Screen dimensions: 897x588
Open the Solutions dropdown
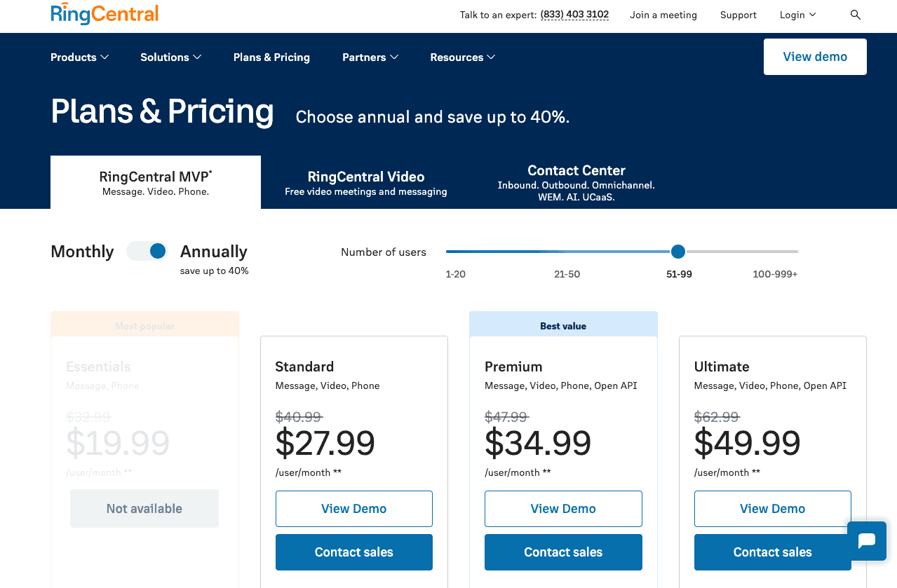click(170, 57)
